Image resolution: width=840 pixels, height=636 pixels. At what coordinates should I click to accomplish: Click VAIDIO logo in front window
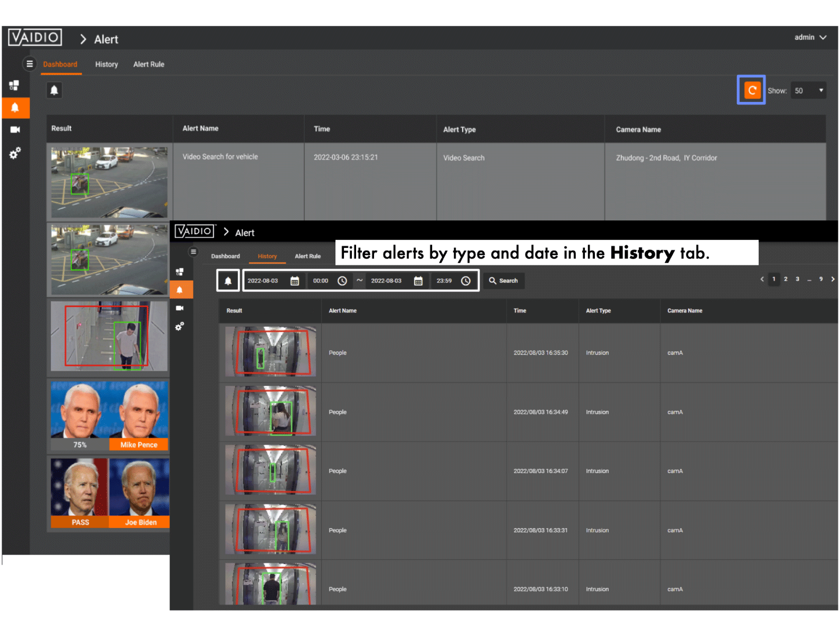195,231
